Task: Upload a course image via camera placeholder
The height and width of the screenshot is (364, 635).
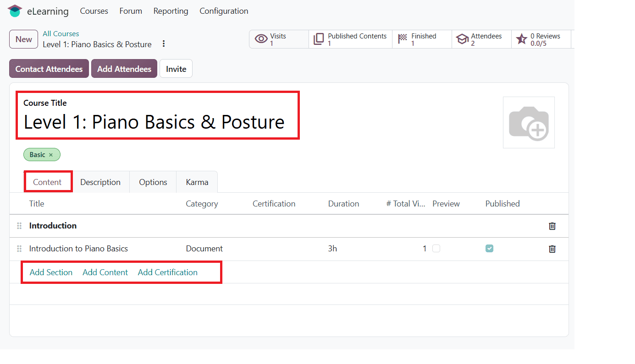Action: (x=529, y=122)
